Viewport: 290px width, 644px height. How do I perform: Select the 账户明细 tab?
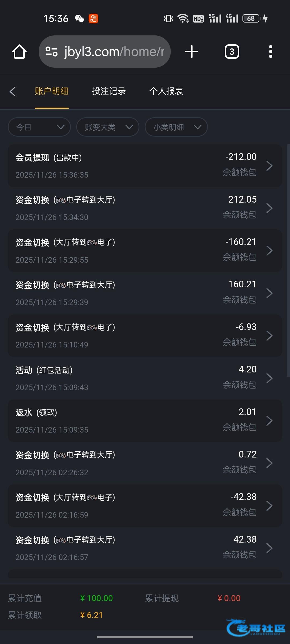[x=52, y=91]
